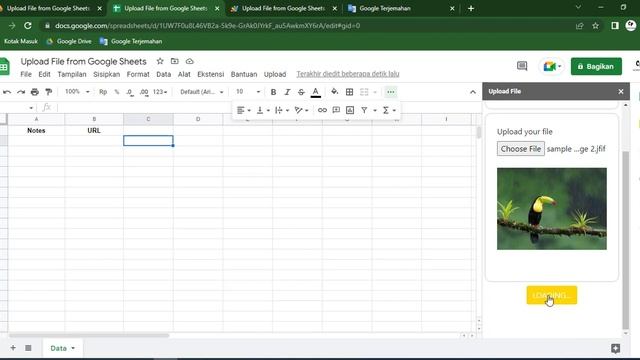Open the text color picker
This screenshot has width=640, height=360.
click(316, 92)
